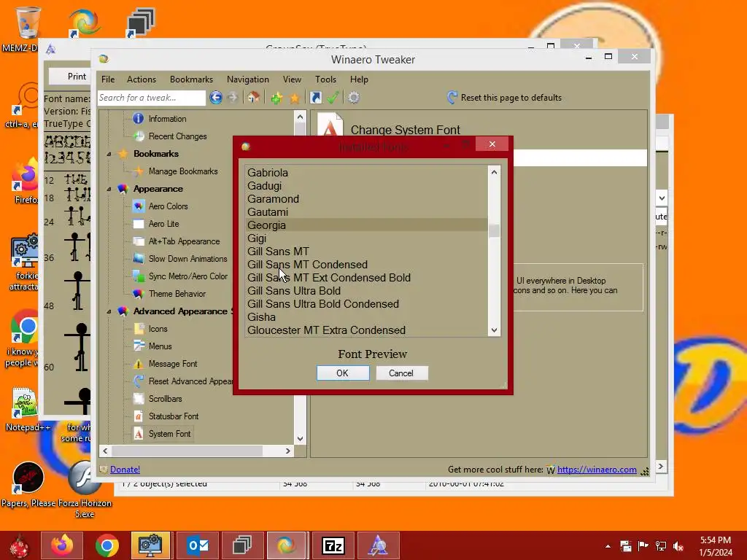747x560 pixels.
Task: Click the Home page toolbar icon
Action: pyautogui.click(x=253, y=98)
